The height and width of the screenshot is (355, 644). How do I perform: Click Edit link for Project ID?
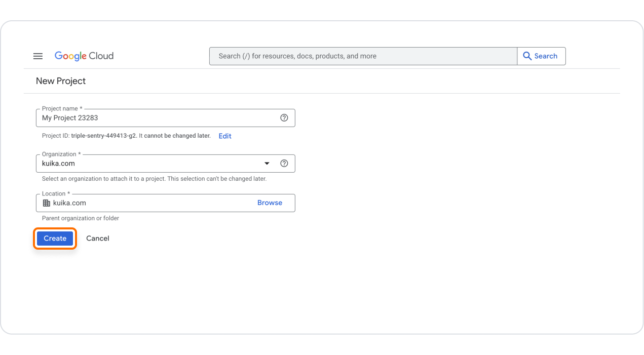tap(225, 136)
